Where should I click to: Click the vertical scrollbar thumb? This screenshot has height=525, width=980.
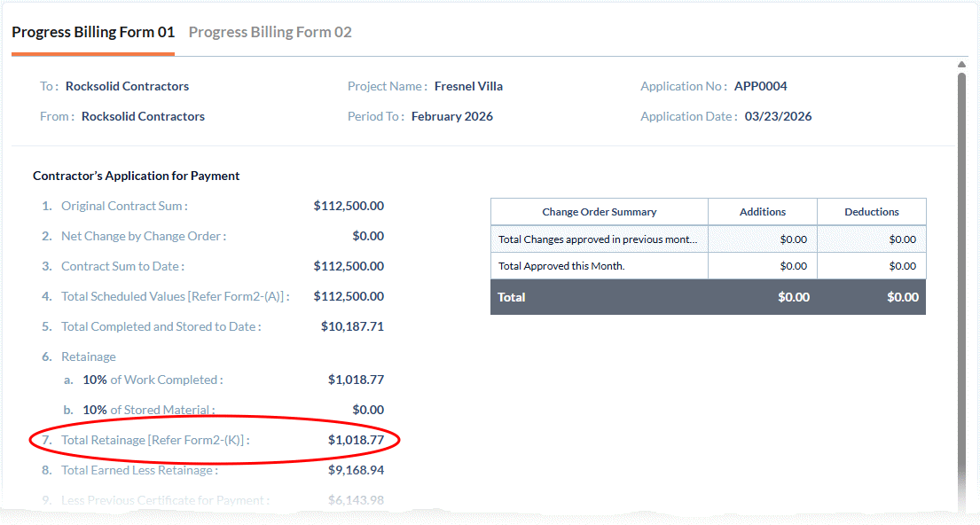pos(962,284)
